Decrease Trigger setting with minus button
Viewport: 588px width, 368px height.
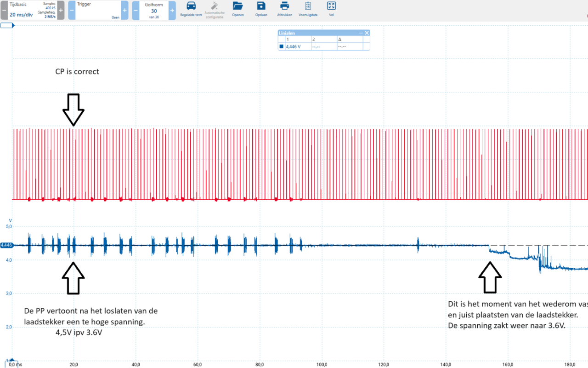tap(72, 10)
